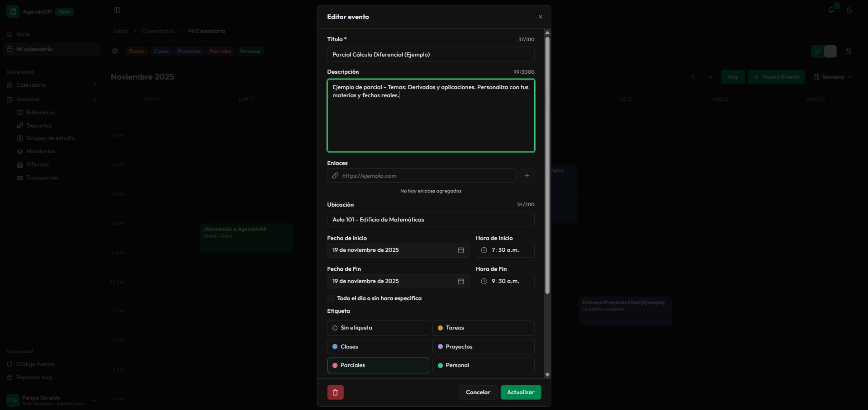
Task: Toggle Personal filter chip
Action: click(x=250, y=51)
